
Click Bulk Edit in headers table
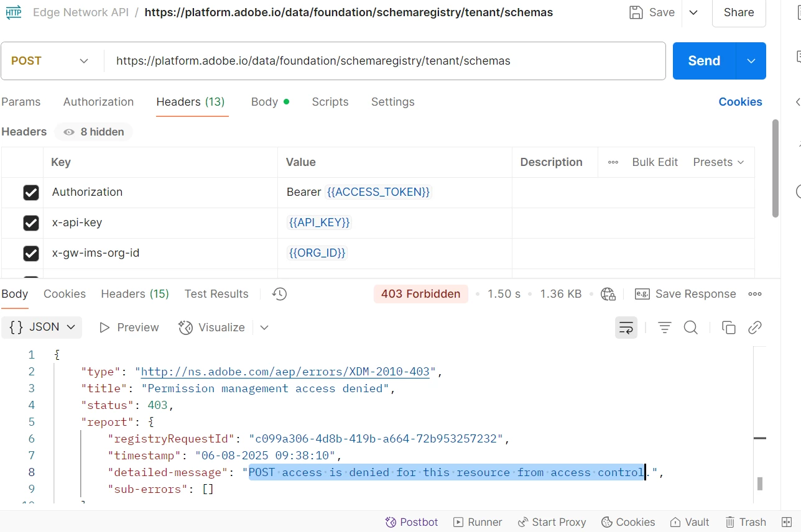coord(655,162)
